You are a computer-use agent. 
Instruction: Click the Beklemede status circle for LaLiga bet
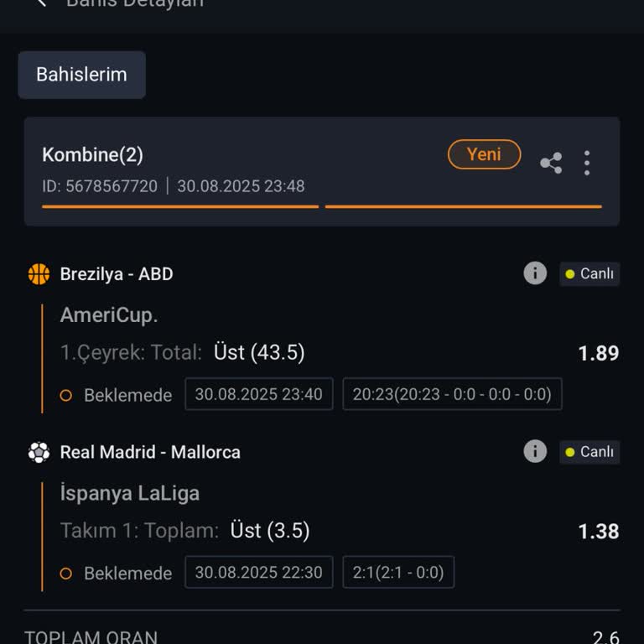(x=66, y=574)
